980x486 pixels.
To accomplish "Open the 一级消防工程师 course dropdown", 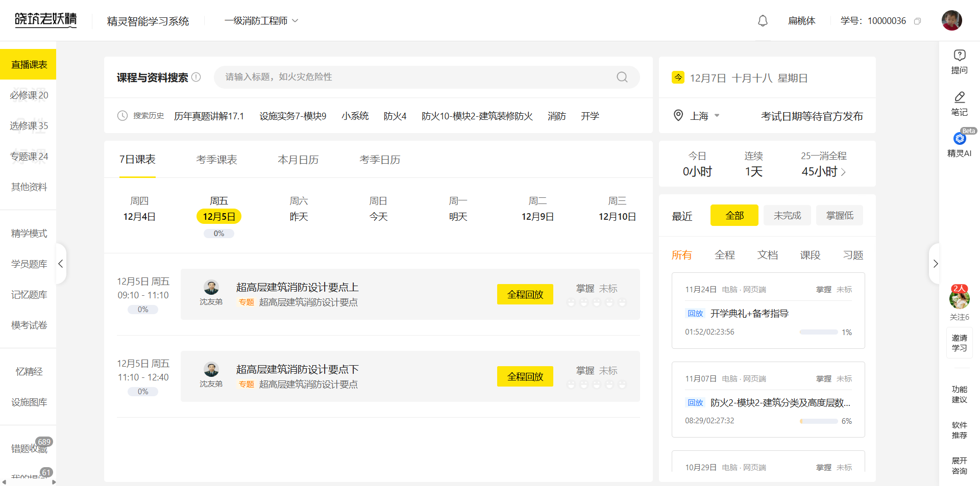I will click(x=261, y=21).
